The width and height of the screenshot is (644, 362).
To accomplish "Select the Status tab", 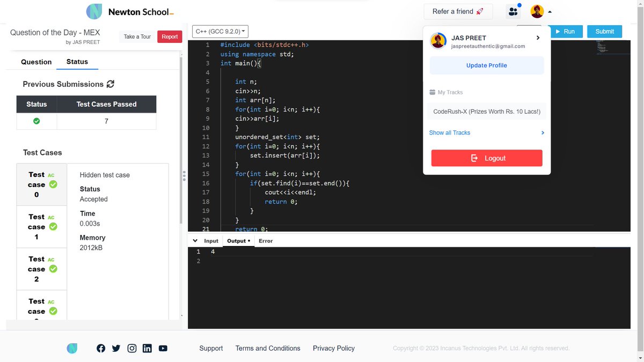I will point(77,62).
